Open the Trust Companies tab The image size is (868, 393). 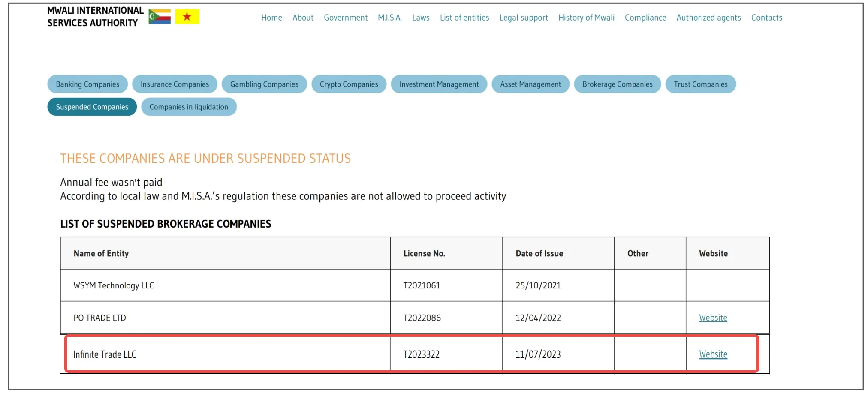pyautogui.click(x=701, y=84)
